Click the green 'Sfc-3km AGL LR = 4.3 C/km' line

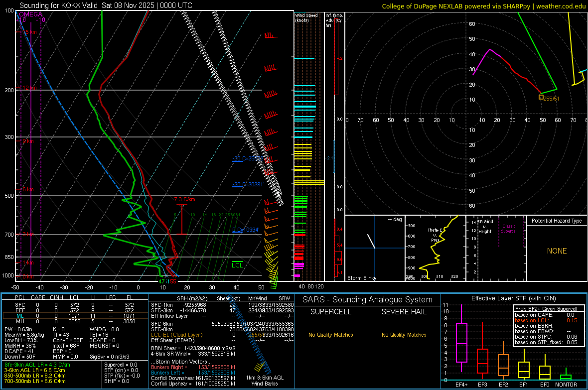coord(37,365)
